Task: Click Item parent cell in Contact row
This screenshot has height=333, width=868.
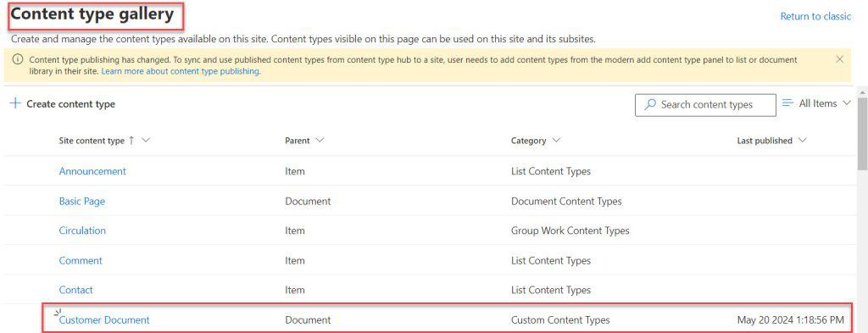Action: (294, 290)
